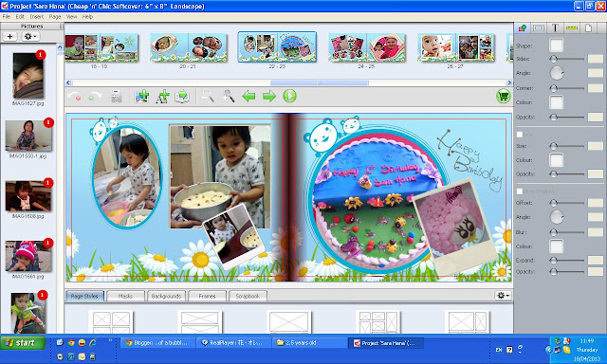This screenshot has width=607, height=364.
Task: Switch to the Page Styles tab
Action: (x=84, y=296)
